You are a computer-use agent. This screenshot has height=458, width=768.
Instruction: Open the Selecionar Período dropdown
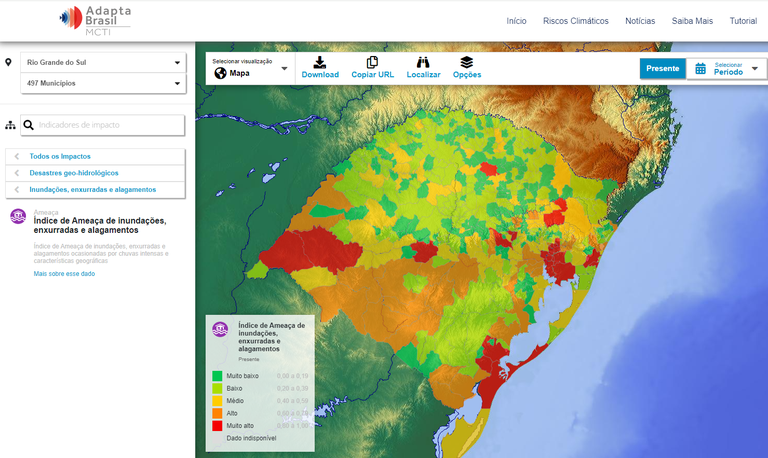[728, 69]
